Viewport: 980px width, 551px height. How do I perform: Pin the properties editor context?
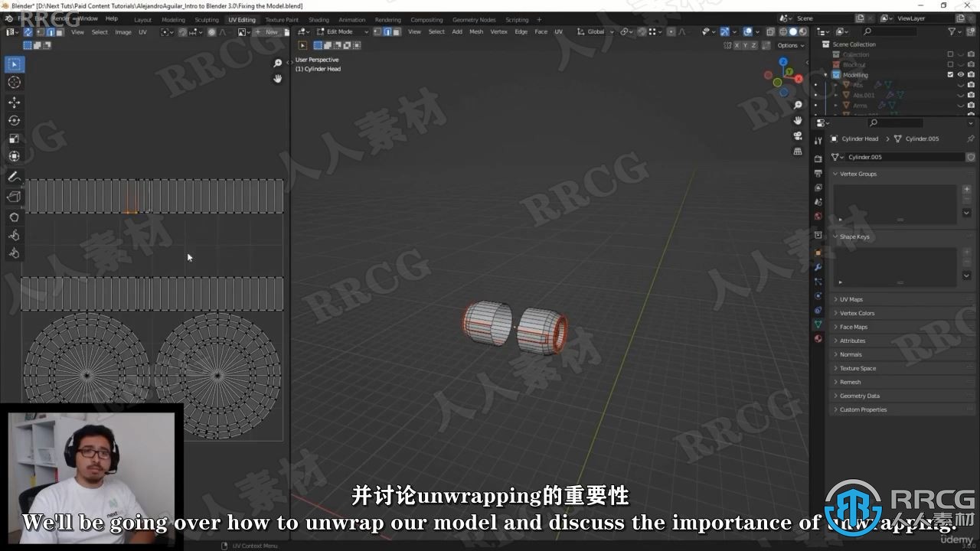tap(971, 139)
